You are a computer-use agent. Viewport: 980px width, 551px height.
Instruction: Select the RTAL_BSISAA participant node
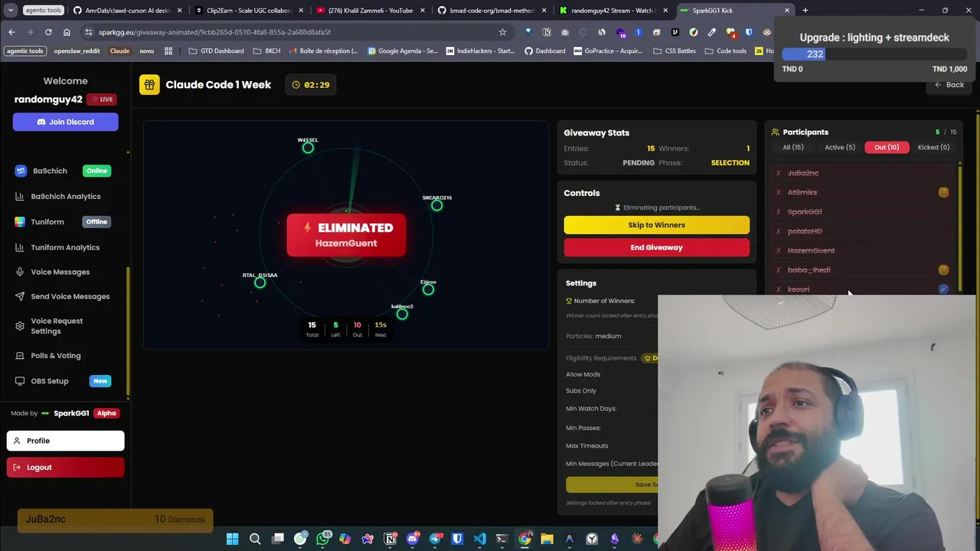[x=260, y=282]
